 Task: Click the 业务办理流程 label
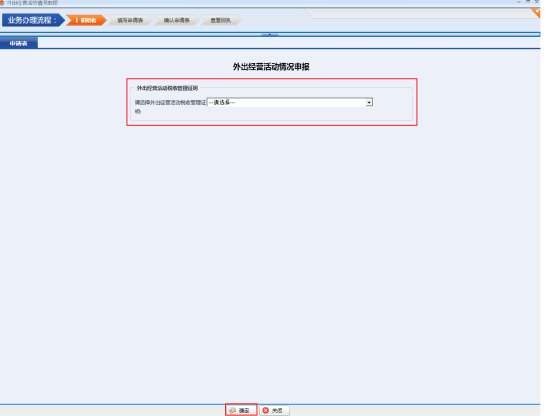(x=33, y=20)
